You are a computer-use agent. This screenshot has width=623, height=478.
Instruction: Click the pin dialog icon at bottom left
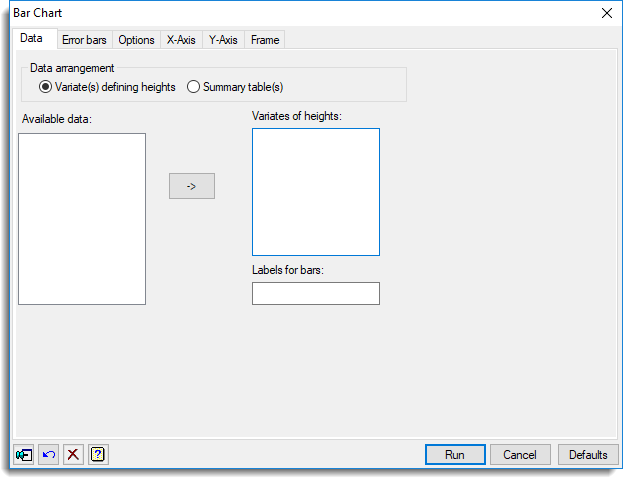pyautogui.click(x=24, y=454)
